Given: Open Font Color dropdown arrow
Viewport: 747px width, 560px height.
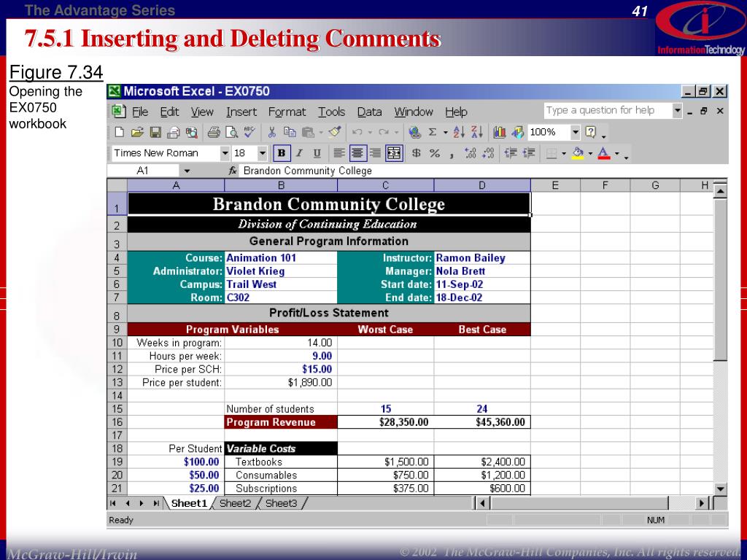Looking at the screenshot, I should [617, 153].
